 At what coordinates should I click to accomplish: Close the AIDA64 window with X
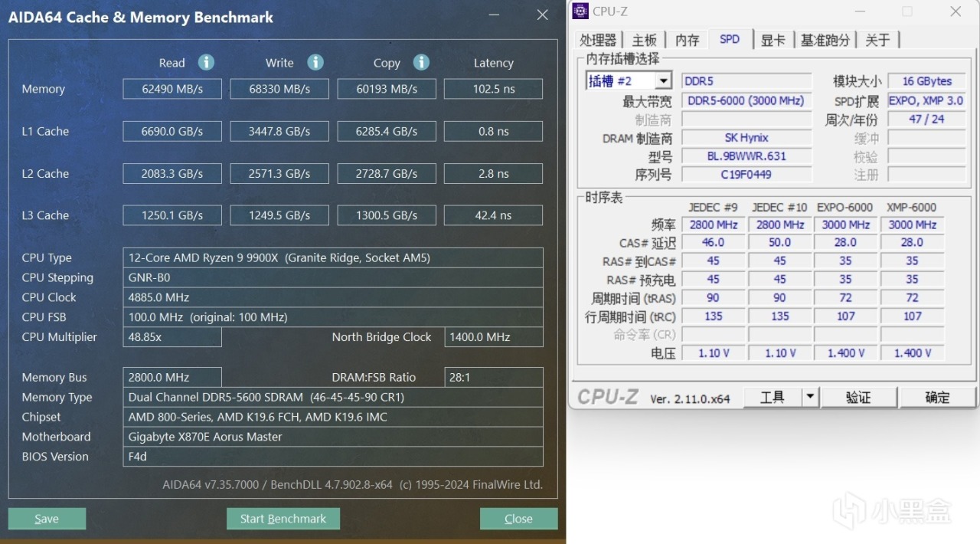pos(542,15)
